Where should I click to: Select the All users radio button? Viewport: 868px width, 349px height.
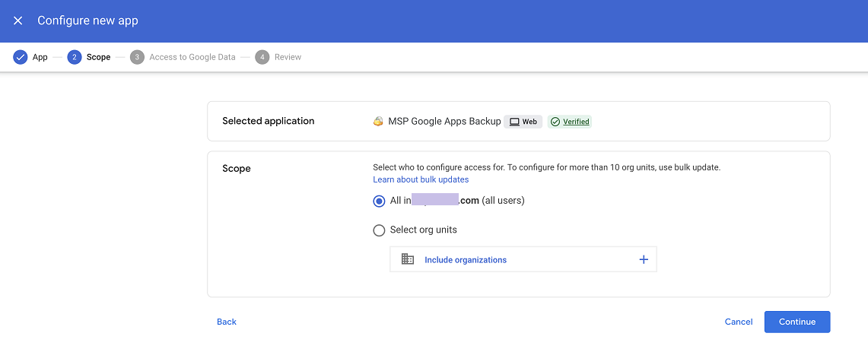pos(379,201)
